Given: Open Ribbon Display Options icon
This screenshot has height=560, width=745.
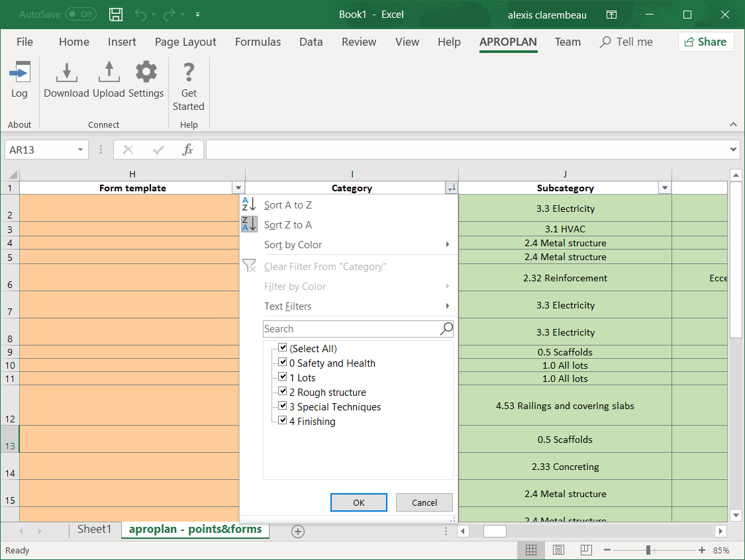Looking at the screenshot, I should (x=611, y=15).
